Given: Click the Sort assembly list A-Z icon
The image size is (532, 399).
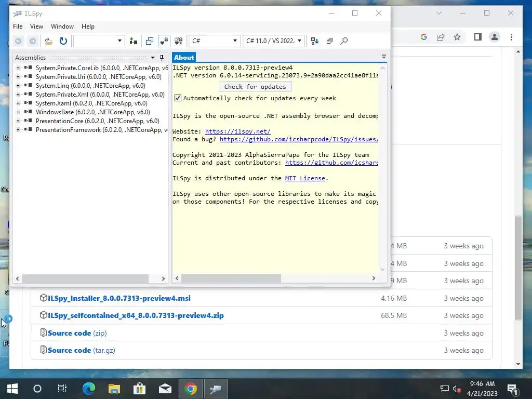Looking at the screenshot, I should pos(314,41).
